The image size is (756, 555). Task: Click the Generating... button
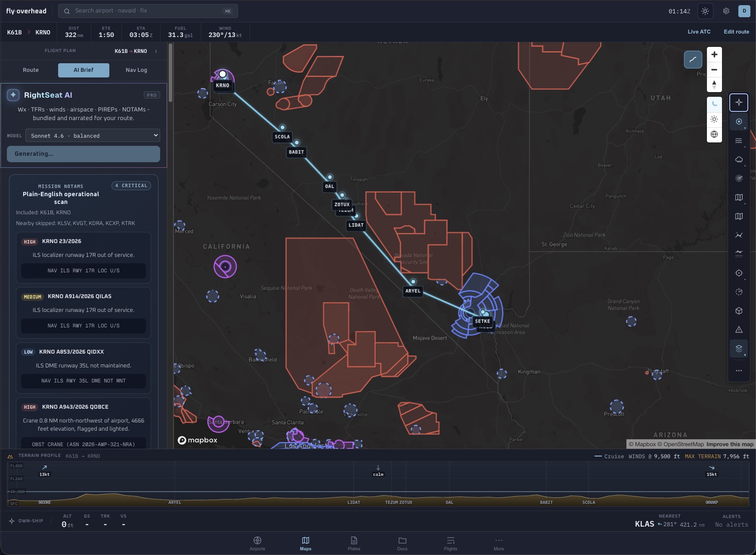[x=84, y=154]
